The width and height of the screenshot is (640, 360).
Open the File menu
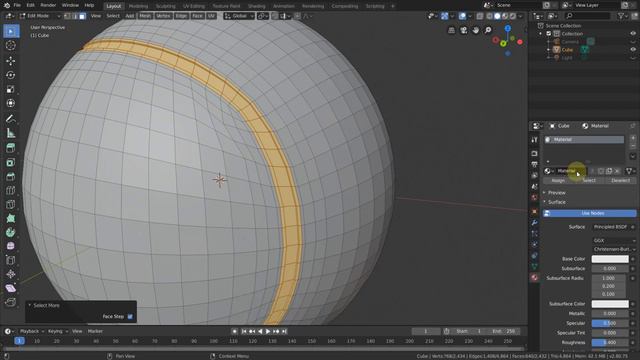click(x=17, y=5)
